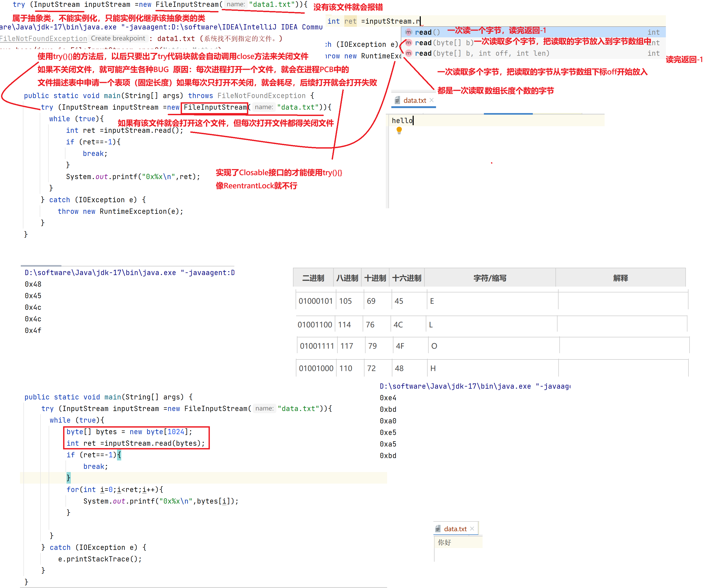Close the lower data.txt tab containing 你好
The width and height of the screenshot is (714, 588).
472,528
